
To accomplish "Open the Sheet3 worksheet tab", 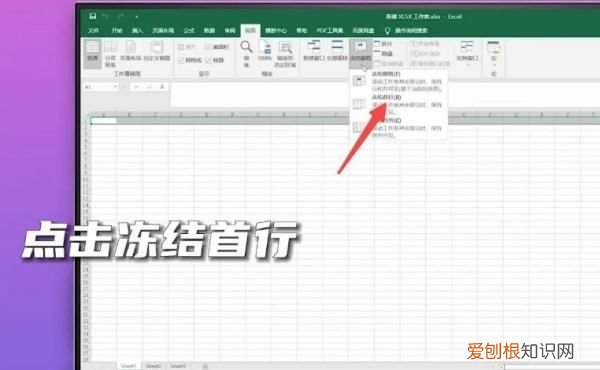I will [178, 366].
